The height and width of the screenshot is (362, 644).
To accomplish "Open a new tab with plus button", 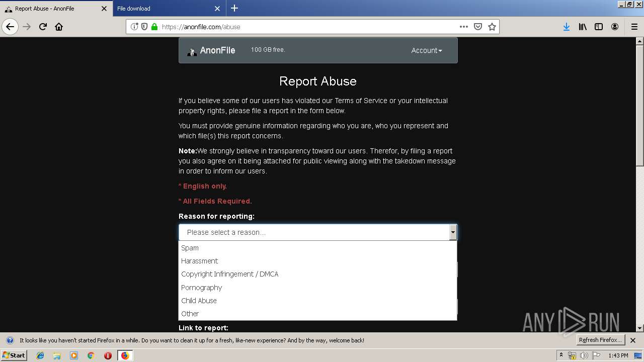I will [x=234, y=8].
